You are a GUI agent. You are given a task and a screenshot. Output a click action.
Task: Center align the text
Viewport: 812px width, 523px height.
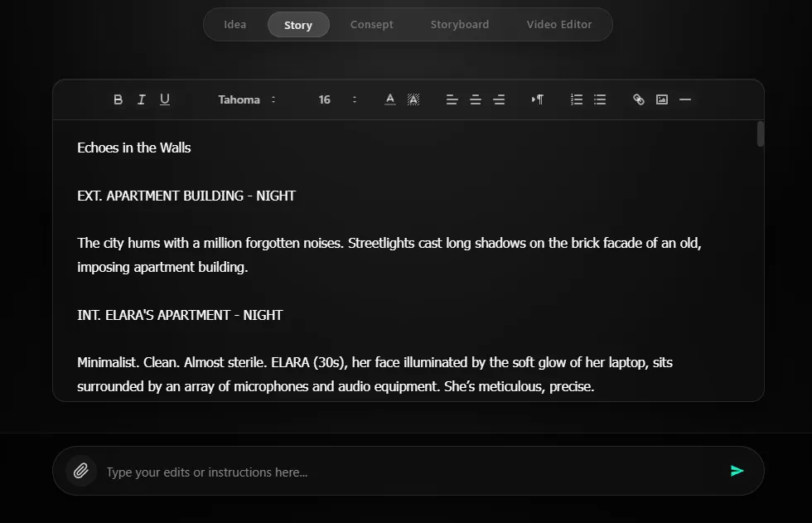476,99
